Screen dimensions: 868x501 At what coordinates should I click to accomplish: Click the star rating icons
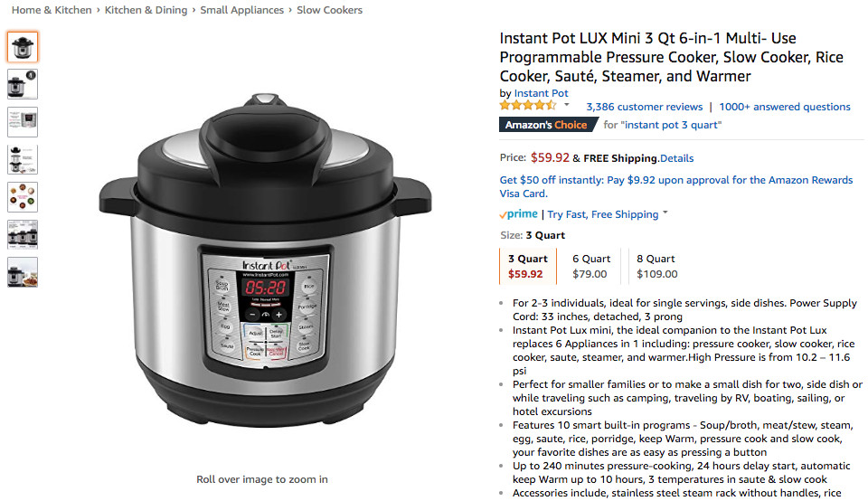[527, 105]
